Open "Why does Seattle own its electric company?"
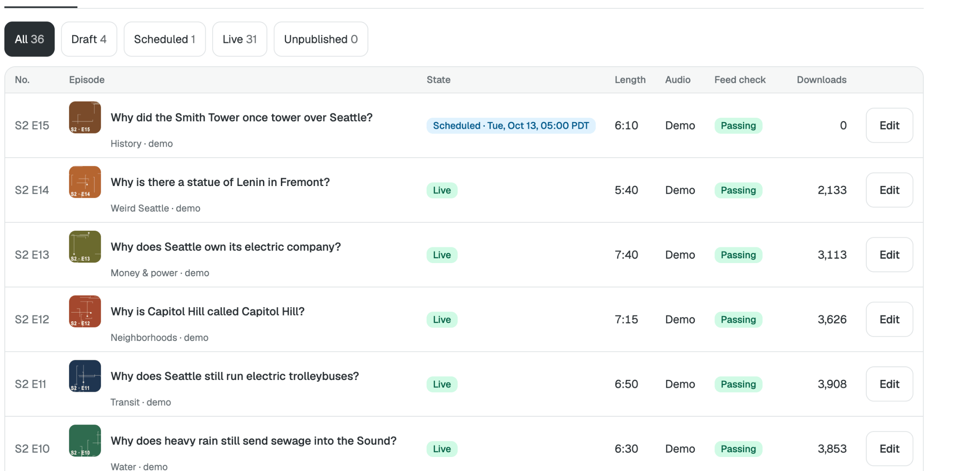The width and height of the screenshot is (980, 471). (226, 247)
